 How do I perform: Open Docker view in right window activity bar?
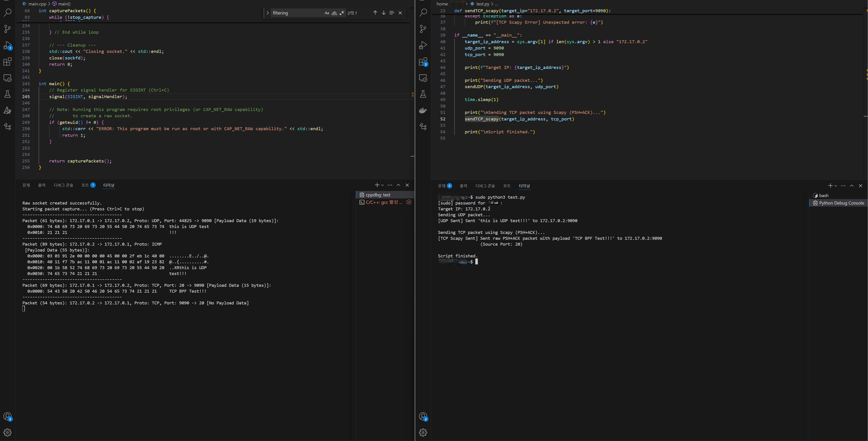(423, 111)
